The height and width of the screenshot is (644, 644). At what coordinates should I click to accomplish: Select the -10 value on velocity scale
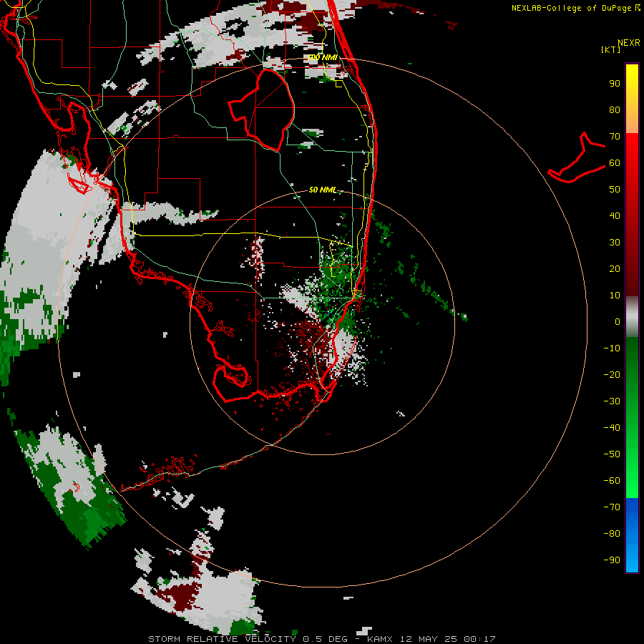tap(612, 348)
